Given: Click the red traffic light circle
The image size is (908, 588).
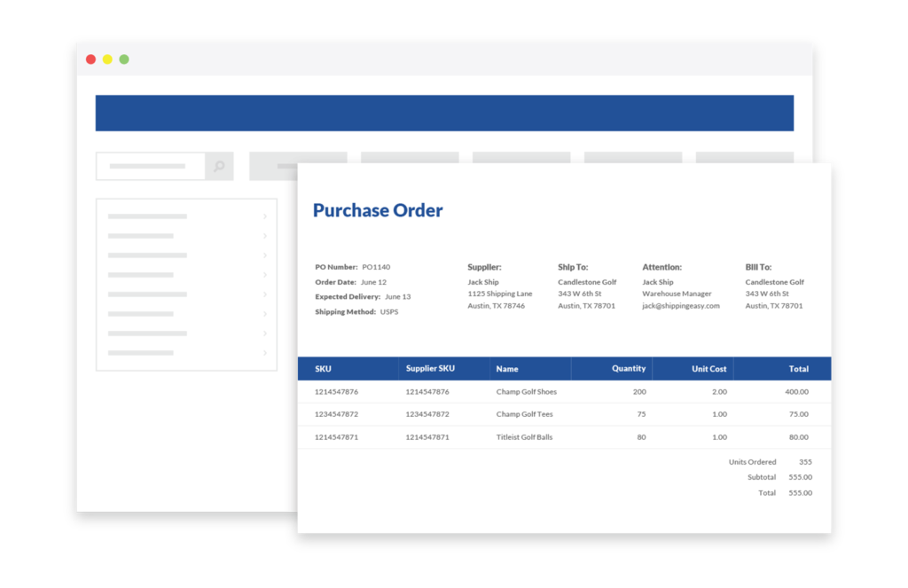Looking at the screenshot, I should tap(91, 59).
